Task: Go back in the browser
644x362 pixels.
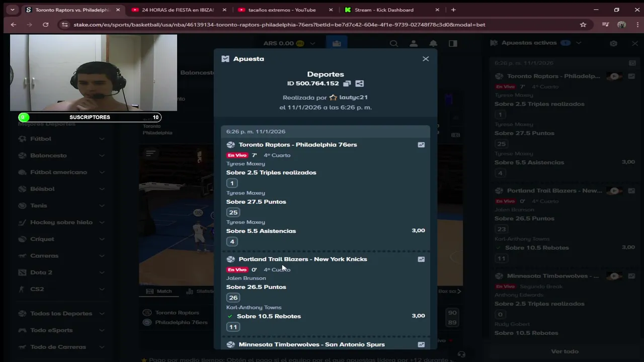Action: pos(14,25)
